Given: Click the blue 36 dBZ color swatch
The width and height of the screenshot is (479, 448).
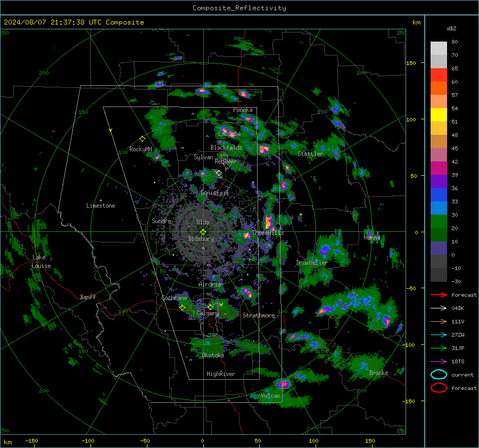Looking at the screenshot, I should [x=439, y=195].
